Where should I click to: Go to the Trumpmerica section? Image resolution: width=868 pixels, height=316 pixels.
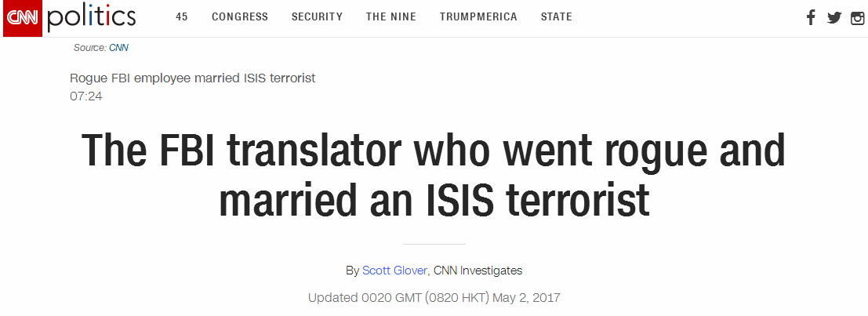(478, 17)
